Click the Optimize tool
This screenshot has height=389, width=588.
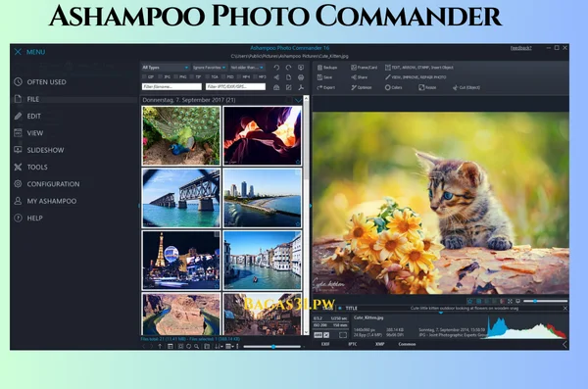click(362, 87)
